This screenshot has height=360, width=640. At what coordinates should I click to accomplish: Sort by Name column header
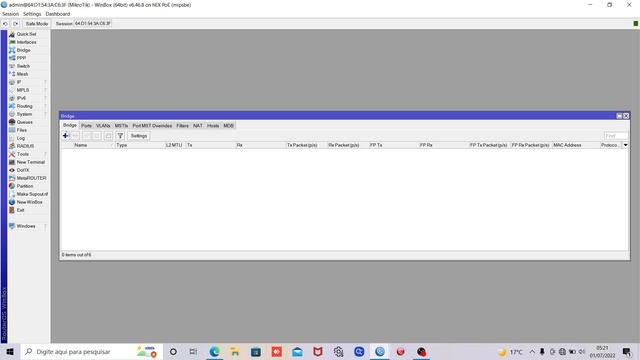[x=93, y=145]
